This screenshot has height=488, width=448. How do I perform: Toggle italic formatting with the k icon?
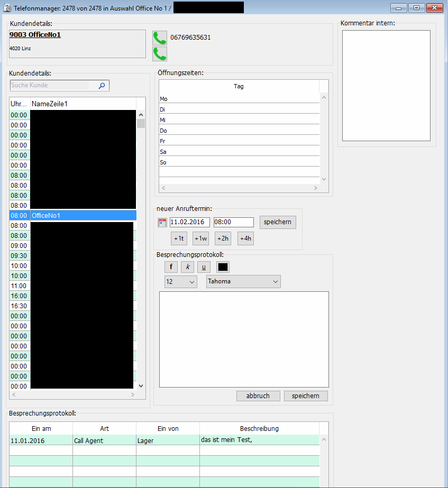point(187,266)
